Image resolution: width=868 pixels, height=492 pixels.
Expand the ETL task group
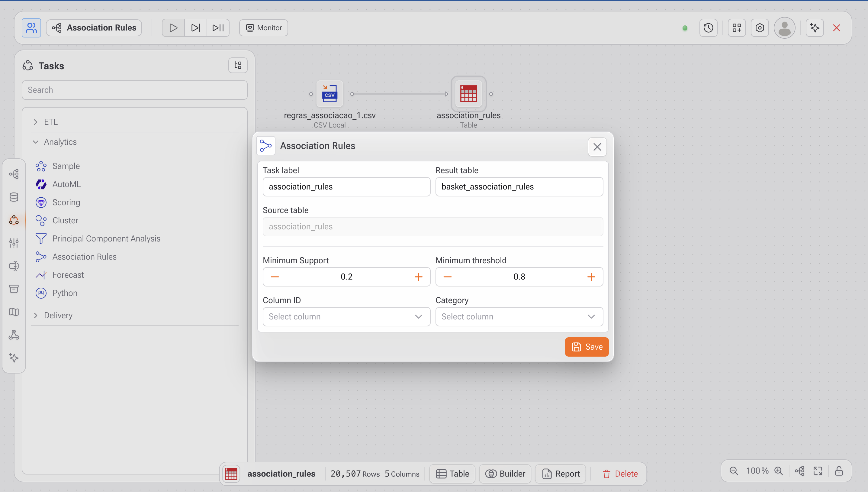click(51, 122)
